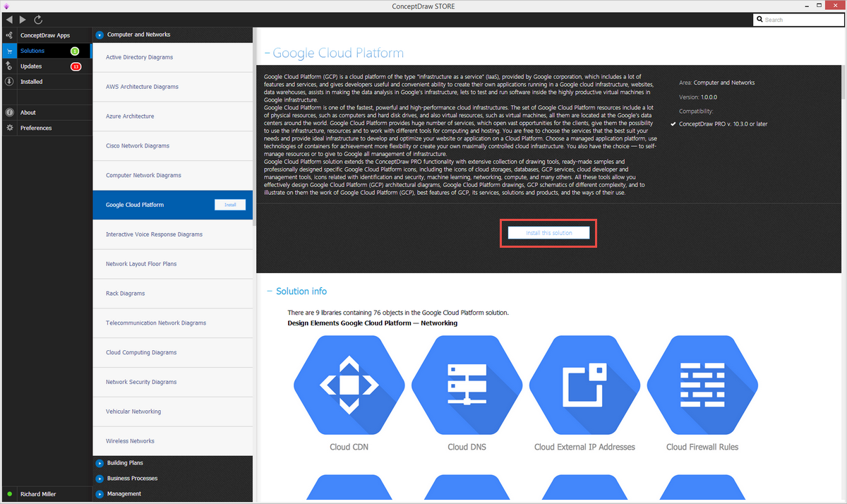Collapse the Solution info section
The height and width of the screenshot is (504, 847).
pos(269,292)
